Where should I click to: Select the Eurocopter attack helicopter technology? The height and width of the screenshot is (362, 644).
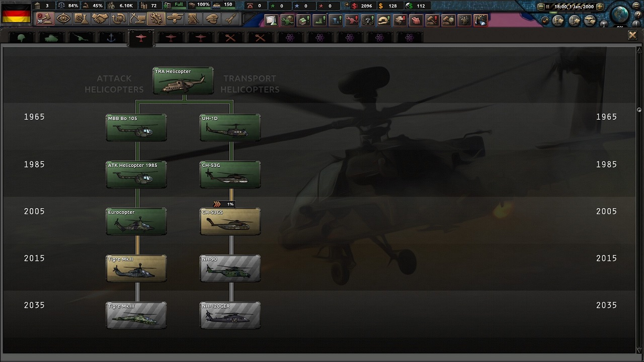(x=136, y=221)
